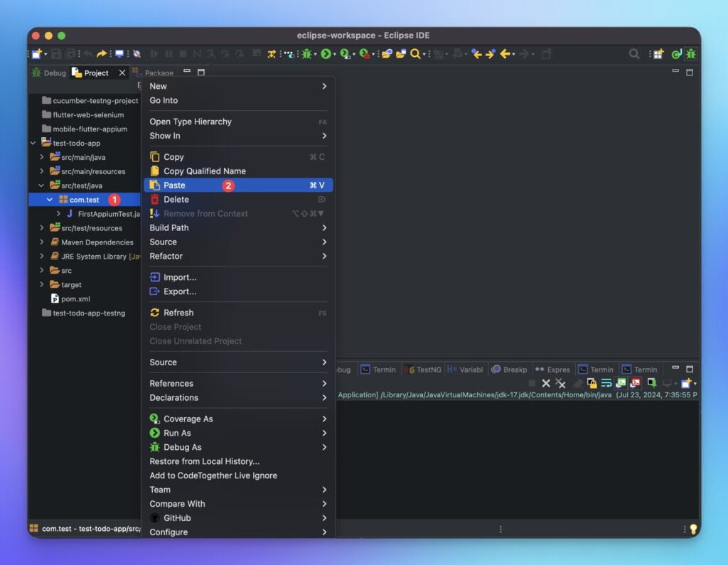
Task: Select pom.xml in project tree
Action: [x=70, y=298]
